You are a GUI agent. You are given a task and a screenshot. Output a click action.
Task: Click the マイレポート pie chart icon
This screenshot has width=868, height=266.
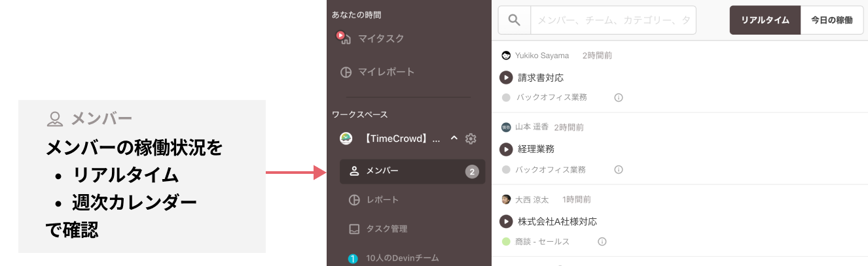(346, 72)
